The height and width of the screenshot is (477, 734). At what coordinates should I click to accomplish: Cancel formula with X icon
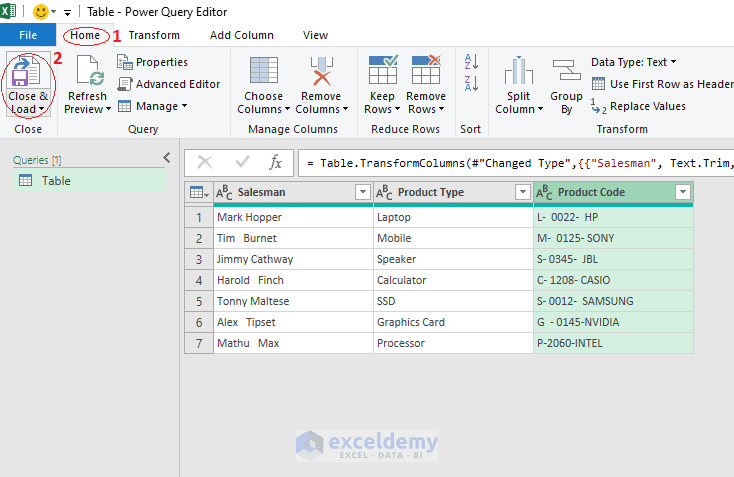205,162
